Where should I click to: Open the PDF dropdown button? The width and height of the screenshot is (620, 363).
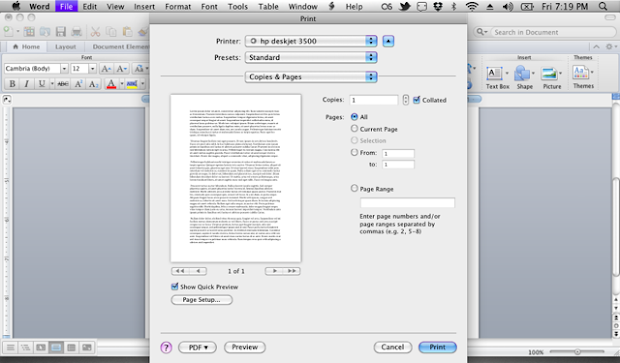[x=197, y=347]
